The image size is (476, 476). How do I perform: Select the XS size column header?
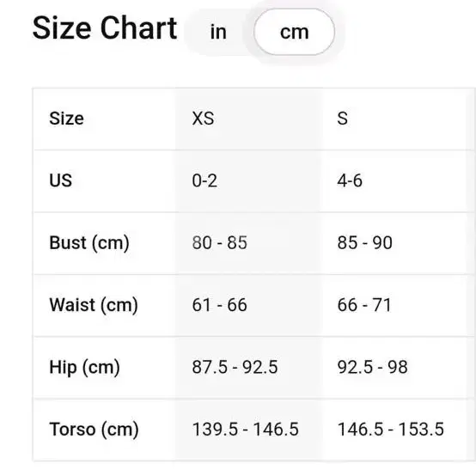tap(203, 118)
